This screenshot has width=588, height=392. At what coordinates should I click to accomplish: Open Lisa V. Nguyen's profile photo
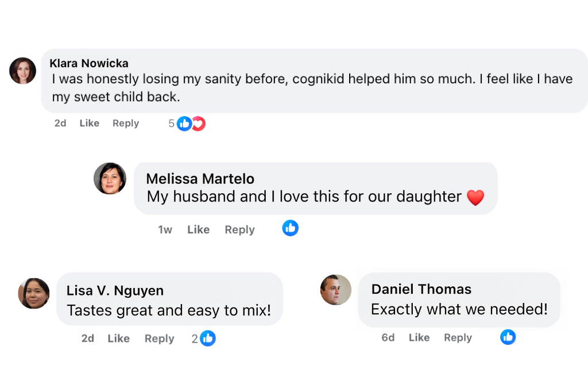tap(34, 293)
